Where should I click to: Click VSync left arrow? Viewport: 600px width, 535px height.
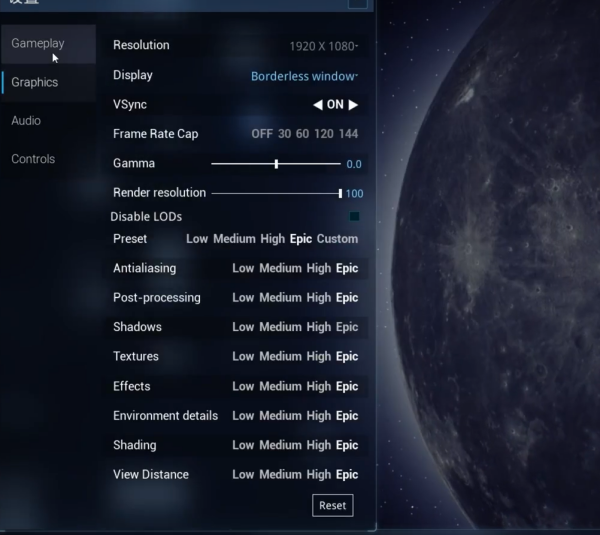click(318, 105)
